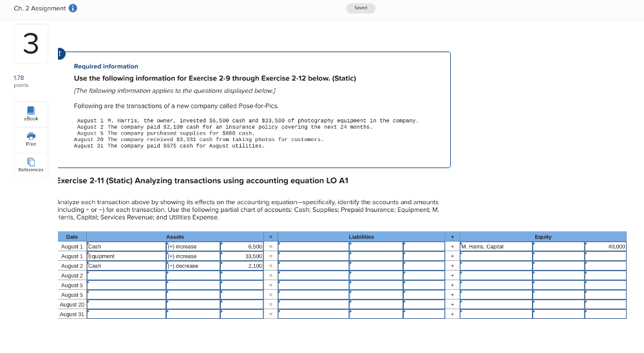Viewport: 644px width, 353px height.
Task: Click August 20 equity account cell
Action: (x=496, y=305)
